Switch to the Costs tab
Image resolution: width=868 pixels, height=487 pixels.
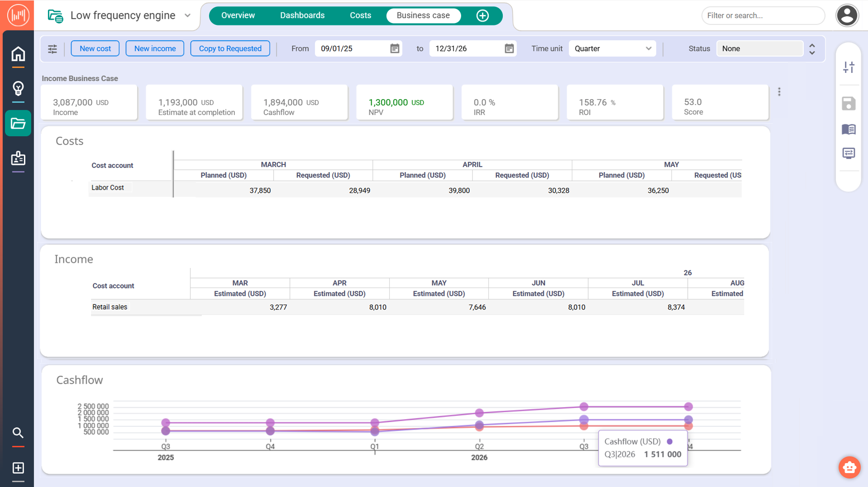tap(360, 15)
